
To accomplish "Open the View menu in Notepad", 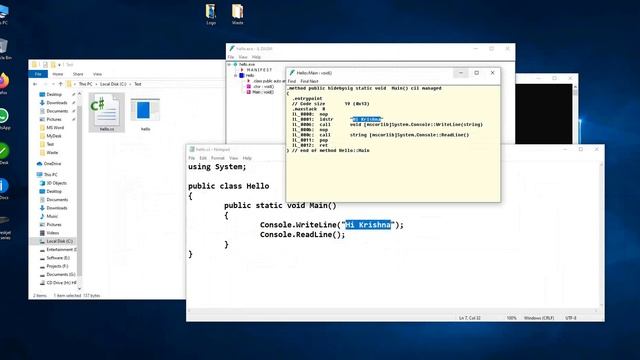I will point(233,158).
